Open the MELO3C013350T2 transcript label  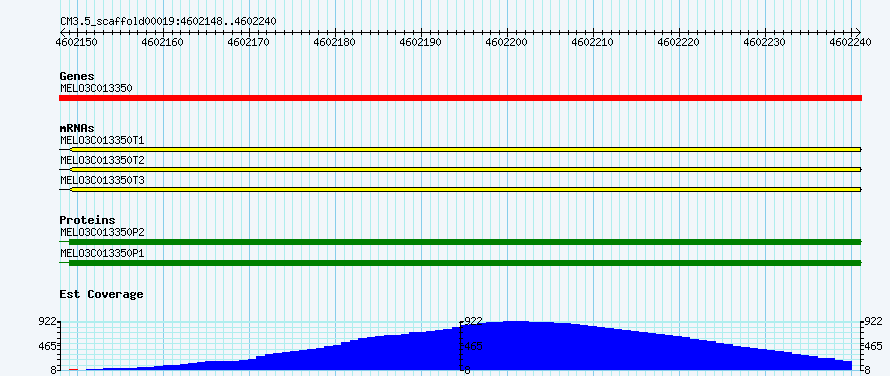[x=102, y=160]
